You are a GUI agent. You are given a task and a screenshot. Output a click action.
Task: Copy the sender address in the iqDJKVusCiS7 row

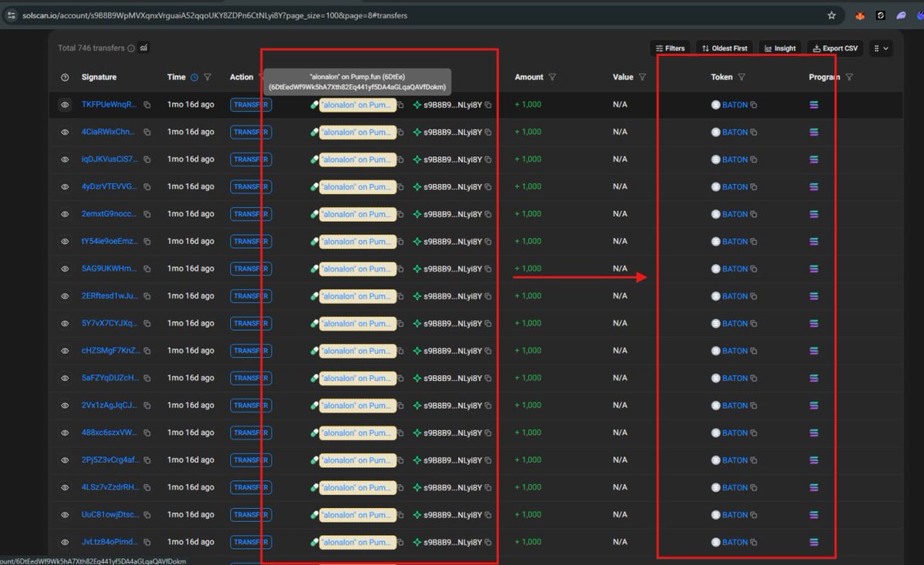[400, 159]
